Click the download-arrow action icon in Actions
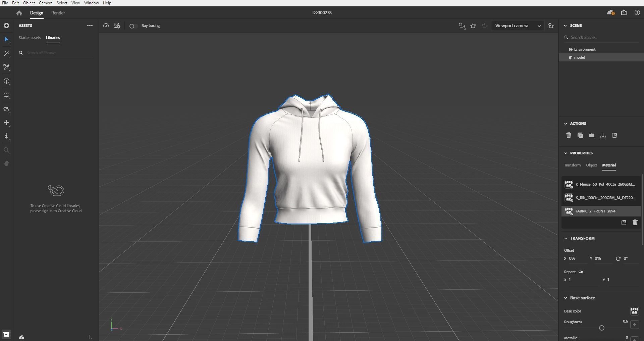Image resolution: width=644 pixels, height=341 pixels. click(603, 135)
